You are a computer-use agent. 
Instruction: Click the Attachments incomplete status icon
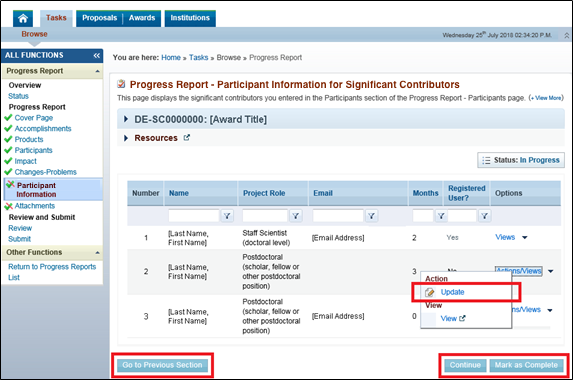(8, 206)
